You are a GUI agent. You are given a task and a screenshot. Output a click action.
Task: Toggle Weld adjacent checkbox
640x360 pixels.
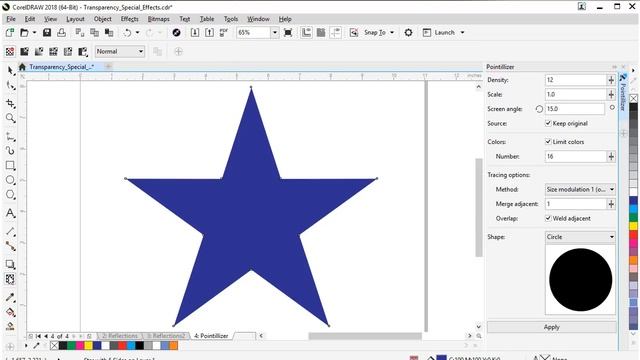(x=548, y=218)
